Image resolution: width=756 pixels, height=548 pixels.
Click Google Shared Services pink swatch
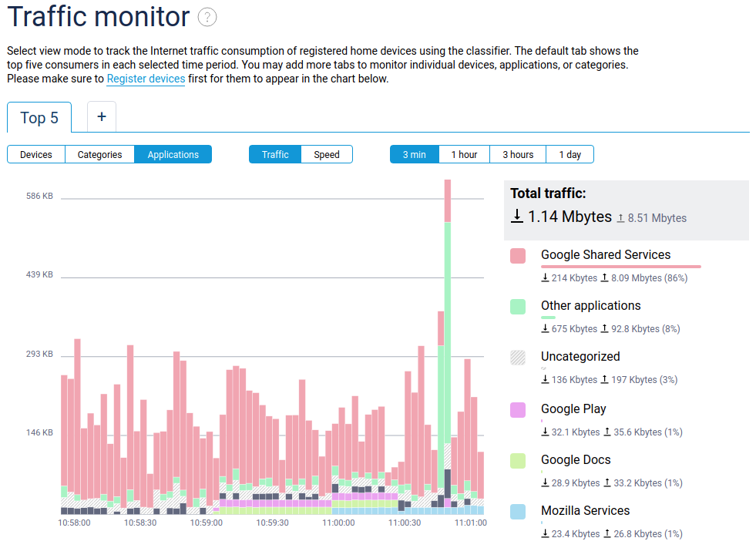tap(518, 256)
